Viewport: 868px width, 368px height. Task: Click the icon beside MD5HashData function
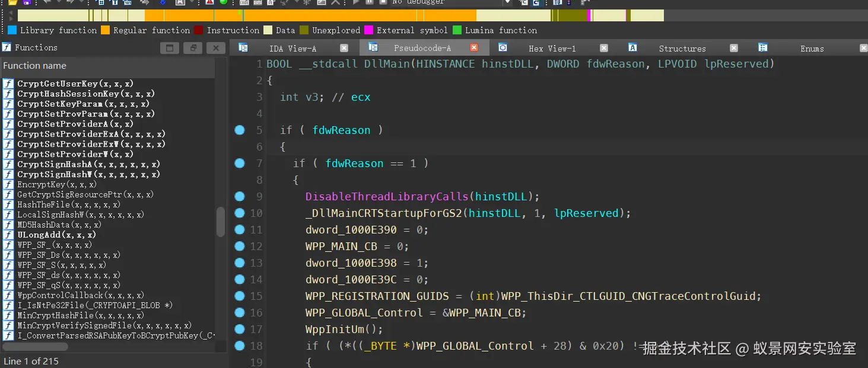tap(8, 225)
